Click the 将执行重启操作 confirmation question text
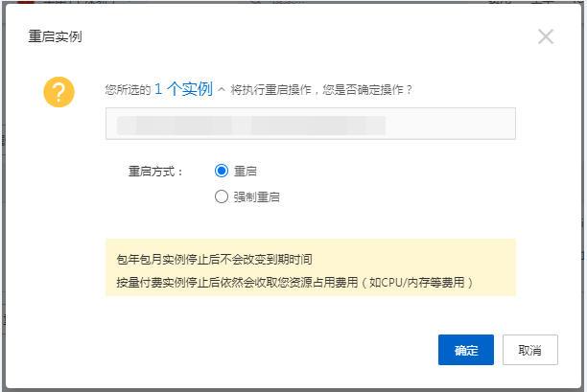The height and width of the screenshot is (392, 587). pos(321,90)
